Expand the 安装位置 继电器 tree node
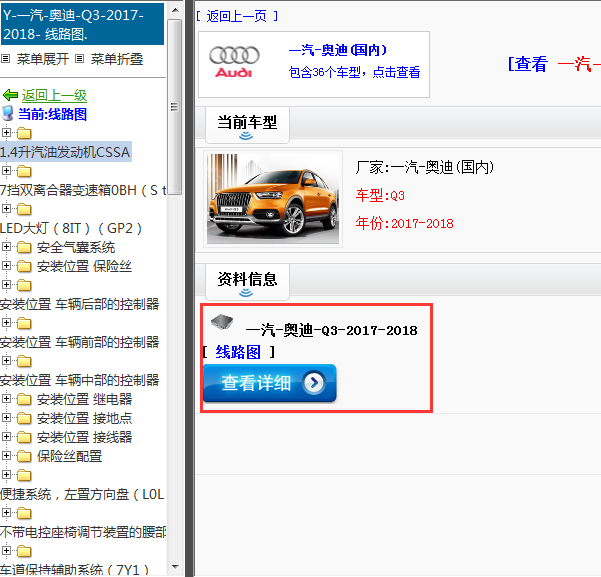The height and width of the screenshot is (577, 601). pyautogui.click(x=6, y=398)
